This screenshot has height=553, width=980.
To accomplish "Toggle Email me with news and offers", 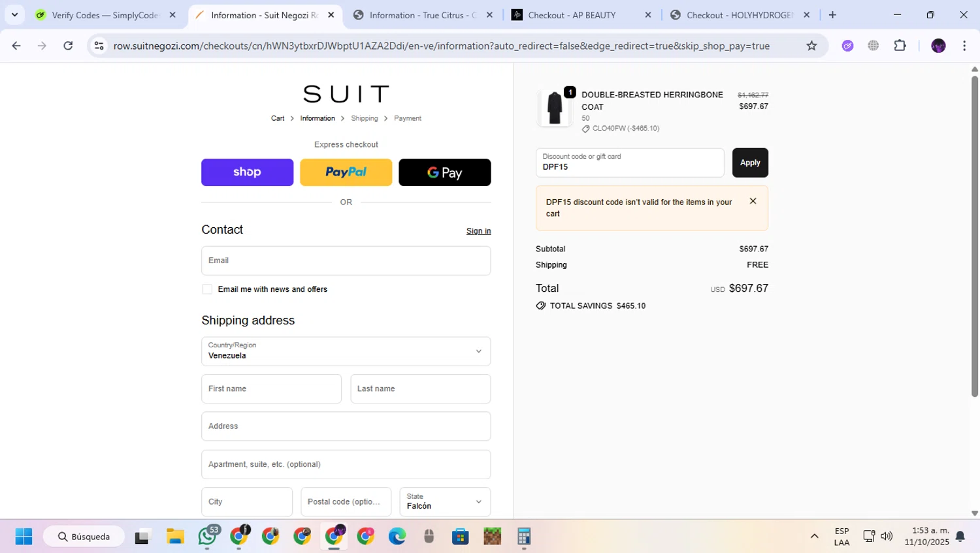I will (x=207, y=289).
